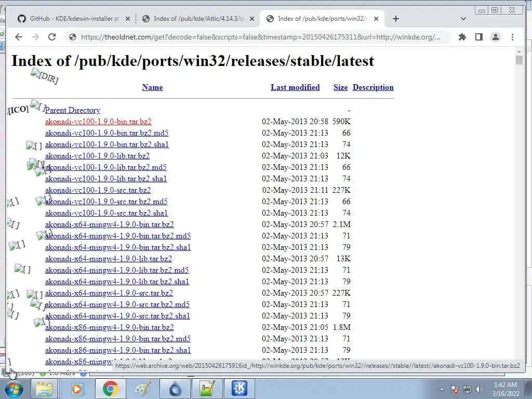Open akonadi-x64-mingw4-1.9.0-src.tar.bz2.sha1
Viewport: 532px width, 399px height.
tap(117, 316)
